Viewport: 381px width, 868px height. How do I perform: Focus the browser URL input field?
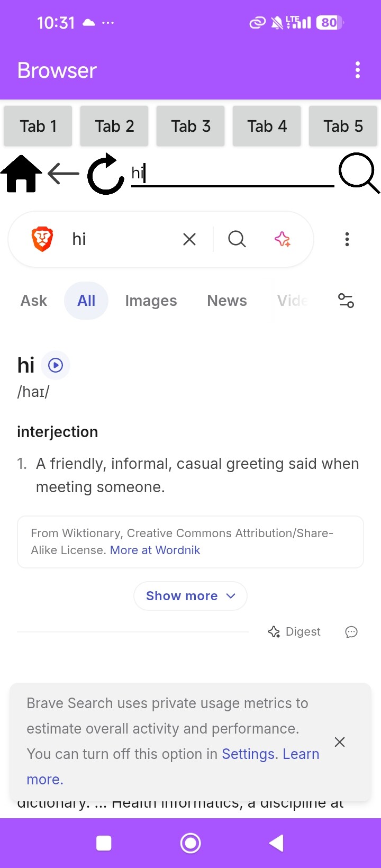tap(232, 174)
